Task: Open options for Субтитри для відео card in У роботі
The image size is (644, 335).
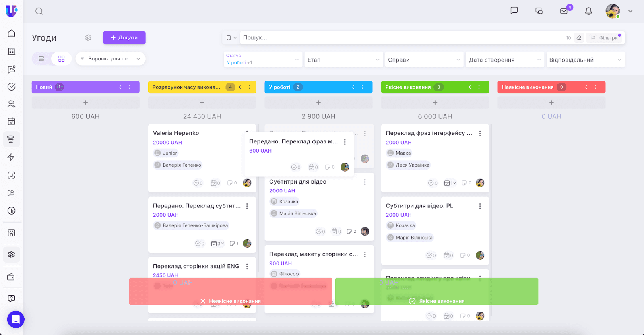Action: 365,182
